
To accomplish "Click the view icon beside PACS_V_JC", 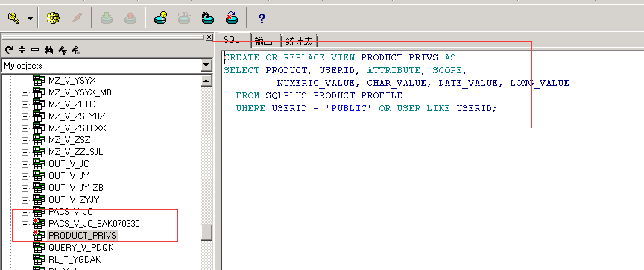I will [x=39, y=212].
